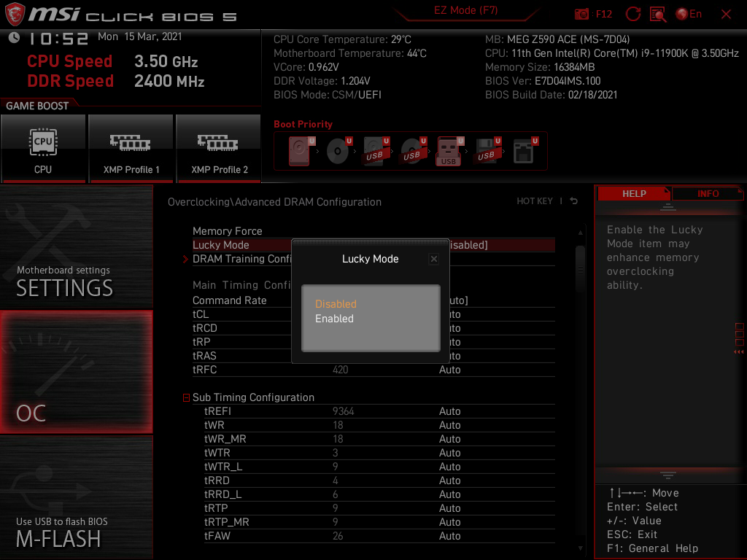Select the highlighted USB key boot device icon

[449, 152]
